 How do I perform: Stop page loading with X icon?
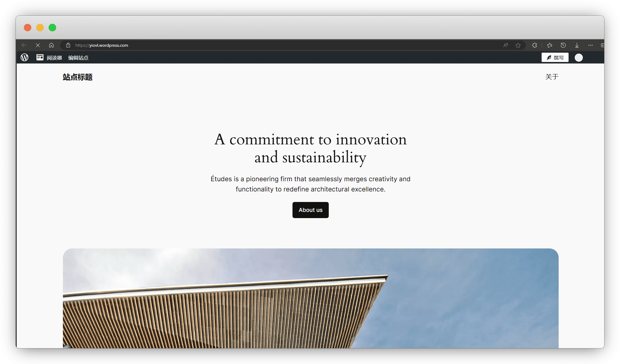coord(38,45)
